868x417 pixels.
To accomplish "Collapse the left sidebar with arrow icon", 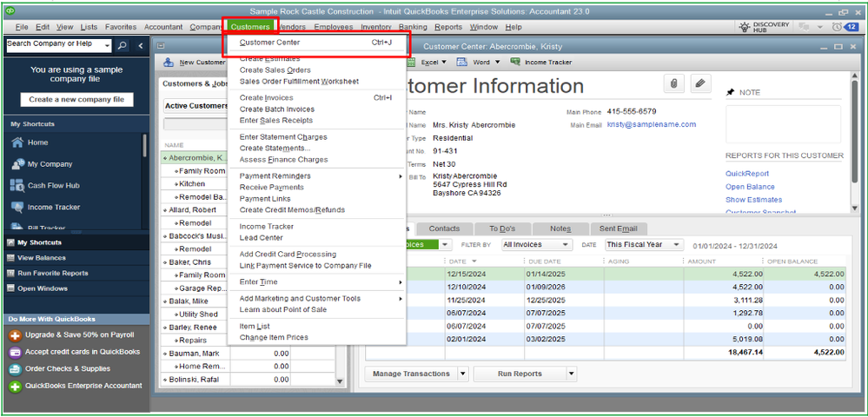I will click(140, 46).
